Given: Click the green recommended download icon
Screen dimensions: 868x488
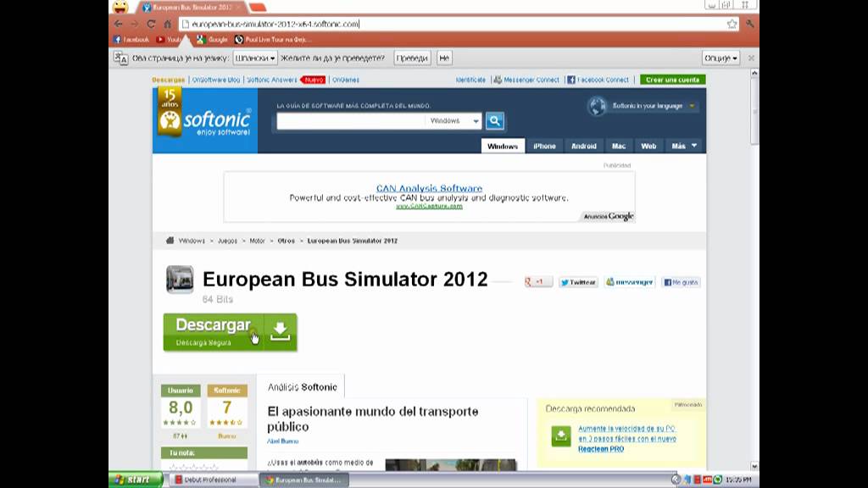Looking at the screenshot, I should click(561, 436).
